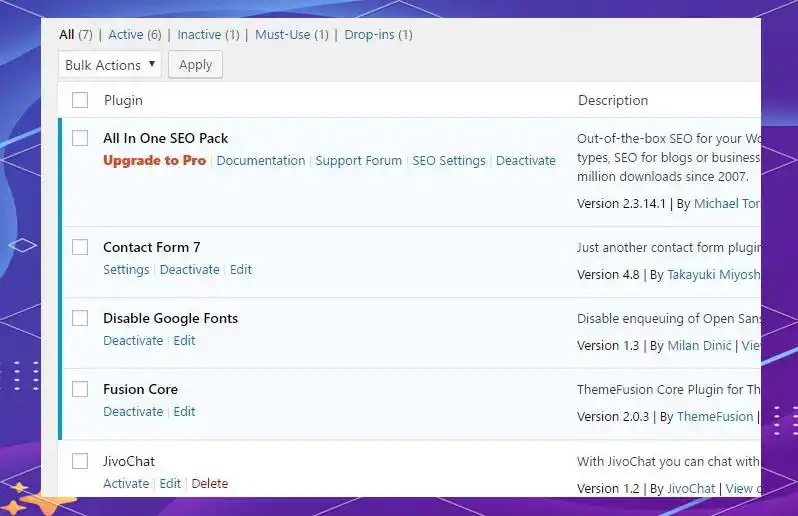This screenshot has width=798, height=516.
Task: Check the JivoChat plugin checkbox
Action: 80,461
